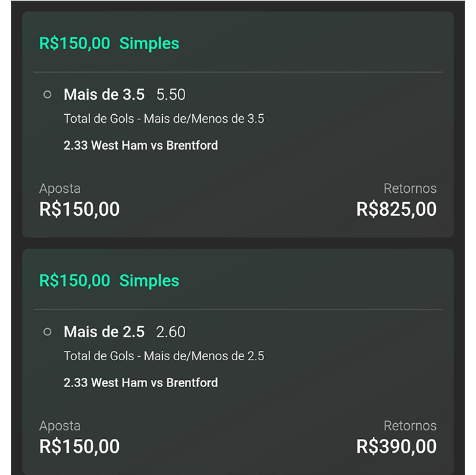Select the Mais de 3.5 selection title
The width and height of the screenshot is (476, 475).
(x=104, y=94)
